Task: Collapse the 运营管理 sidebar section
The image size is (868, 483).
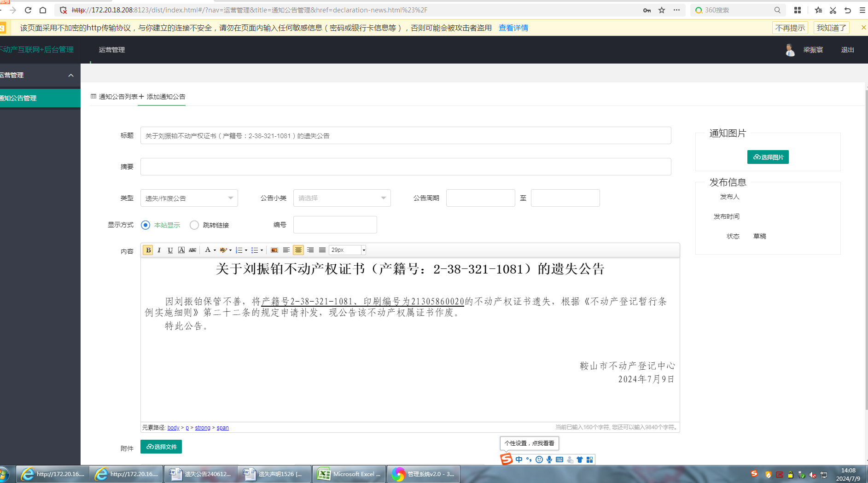Action: (71, 75)
